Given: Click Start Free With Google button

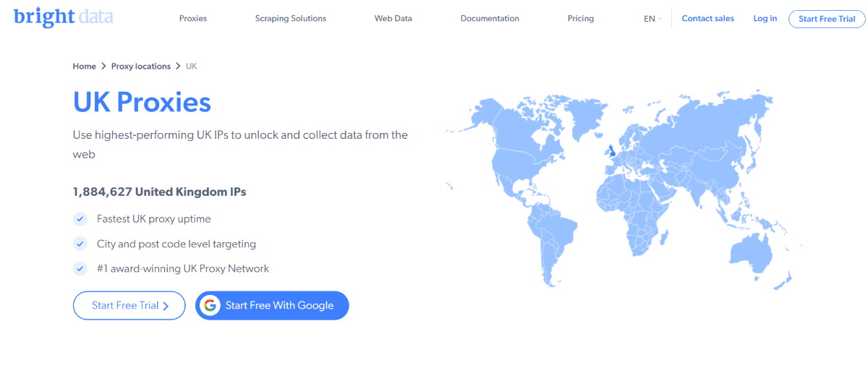Looking at the screenshot, I should [272, 305].
